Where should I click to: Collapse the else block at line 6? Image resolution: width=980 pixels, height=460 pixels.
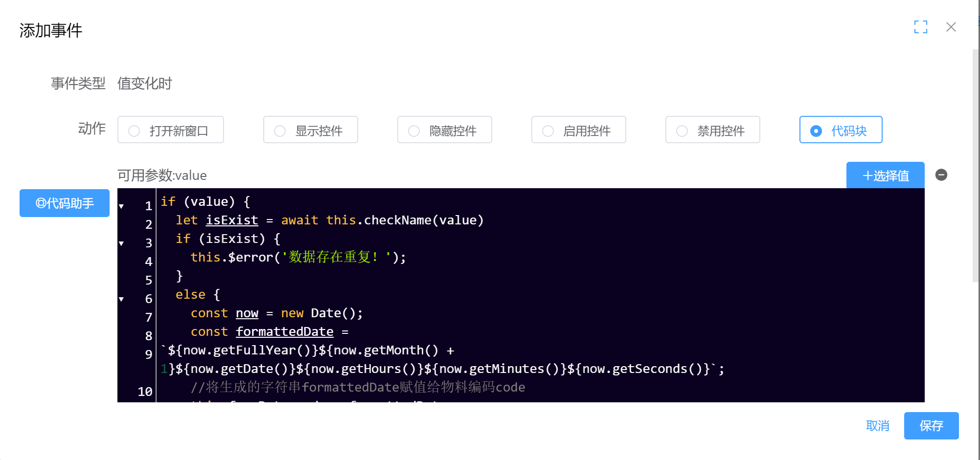pyautogui.click(x=121, y=299)
